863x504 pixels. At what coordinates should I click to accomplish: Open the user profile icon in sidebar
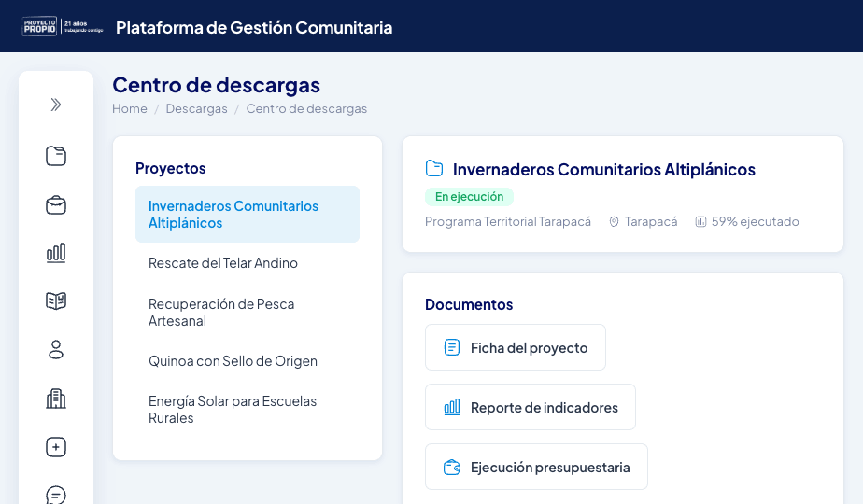click(x=56, y=349)
